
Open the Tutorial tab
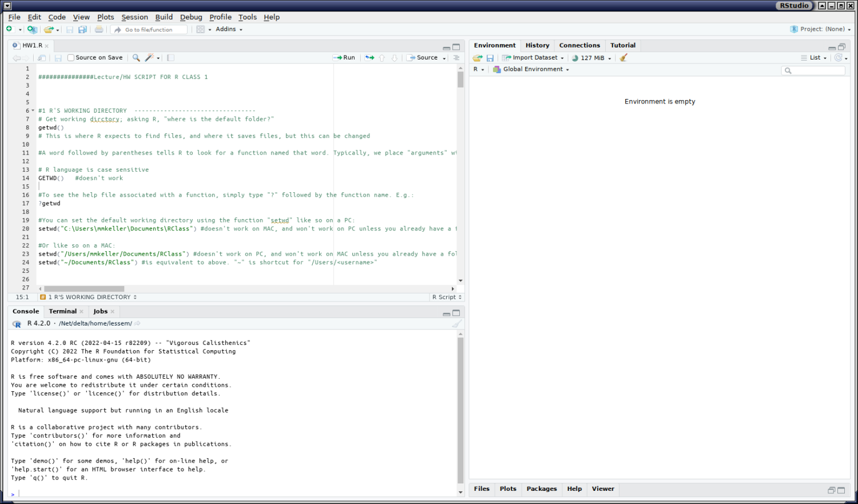tap(623, 45)
